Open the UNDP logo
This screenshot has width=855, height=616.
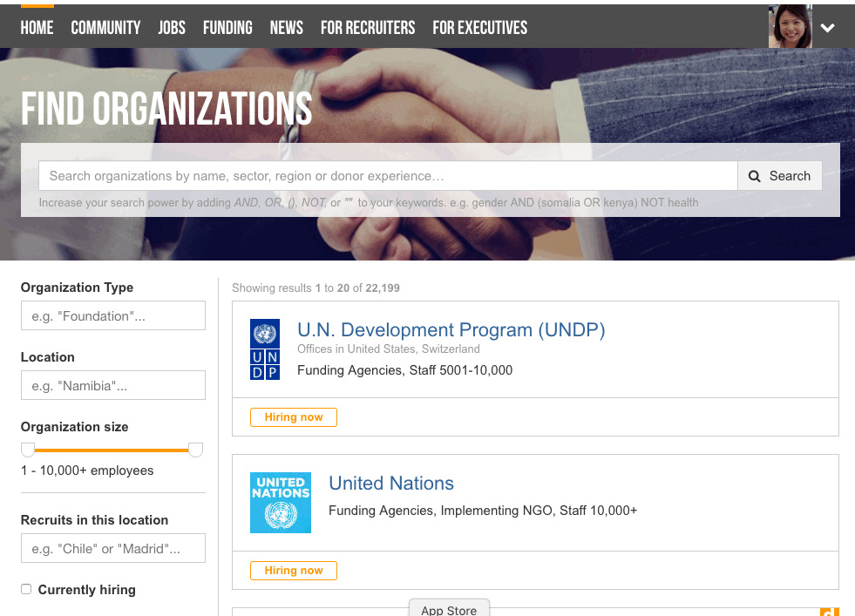[265, 349]
